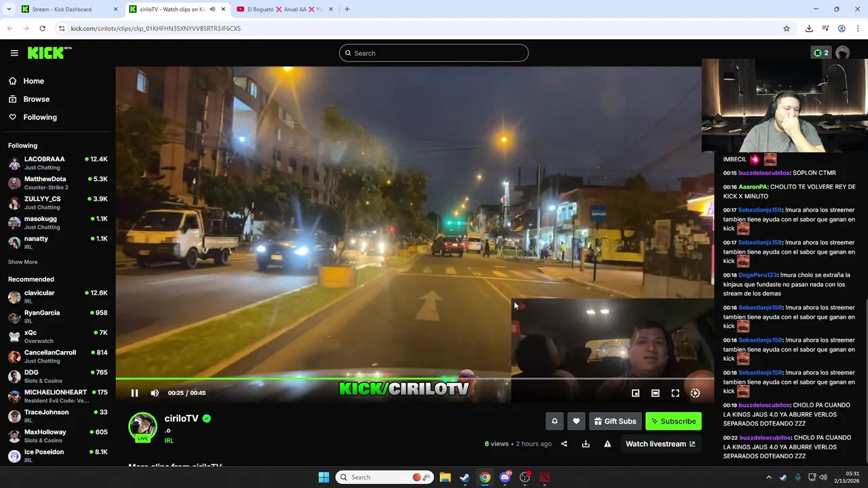Open nanatty followed channel
This screenshot has width=868, height=488.
58,243
